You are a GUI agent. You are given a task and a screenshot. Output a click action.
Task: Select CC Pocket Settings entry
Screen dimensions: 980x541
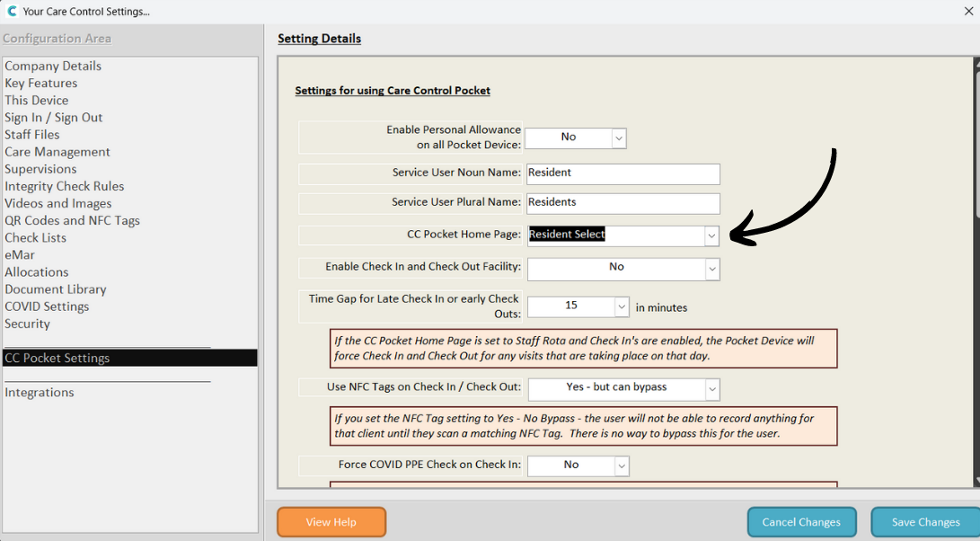coord(130,358)
